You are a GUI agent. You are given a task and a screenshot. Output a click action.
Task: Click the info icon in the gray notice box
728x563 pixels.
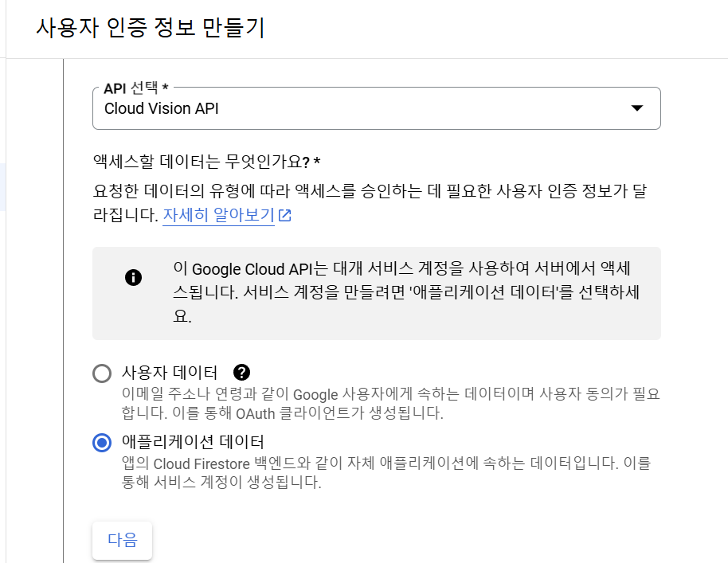133,278
